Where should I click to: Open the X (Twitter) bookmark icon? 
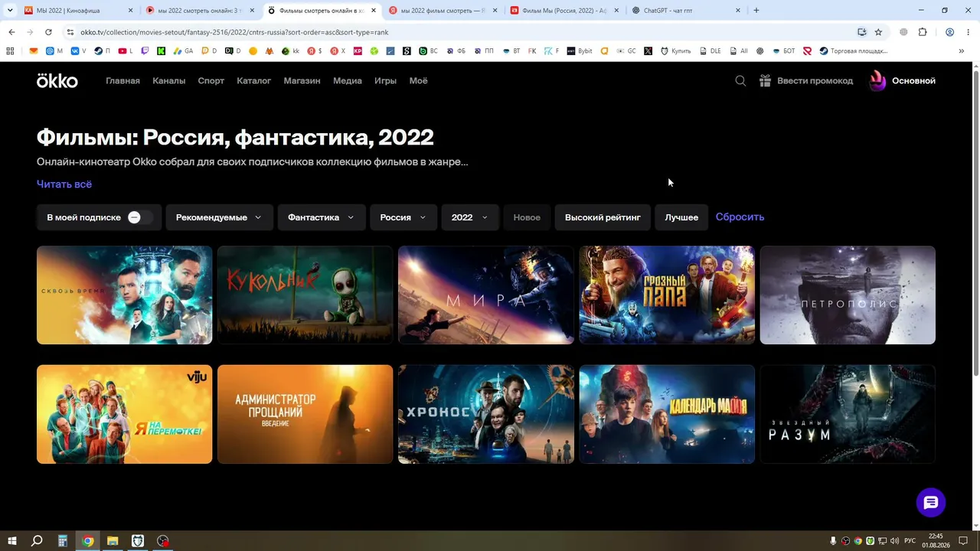pyautogui.click(x=648, y=51)
